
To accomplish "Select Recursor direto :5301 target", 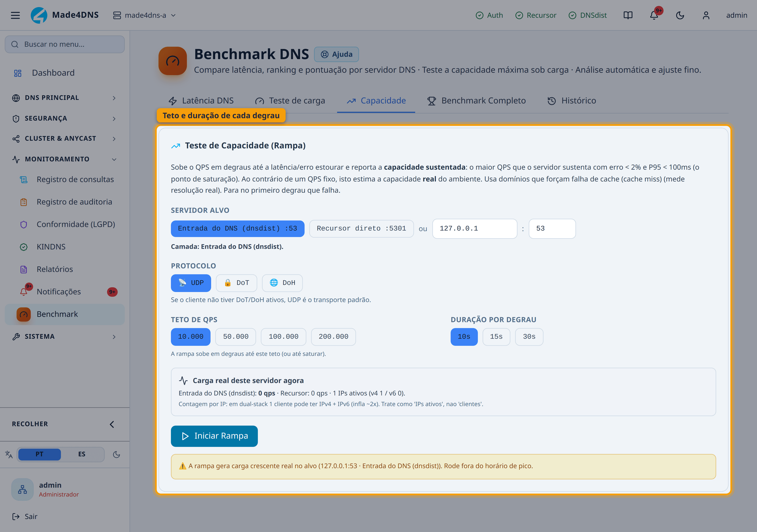I will point(361,228).
